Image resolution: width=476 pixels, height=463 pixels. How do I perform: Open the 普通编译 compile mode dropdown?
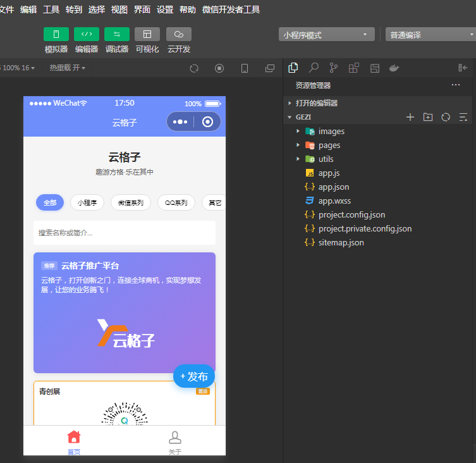[430, 34]
